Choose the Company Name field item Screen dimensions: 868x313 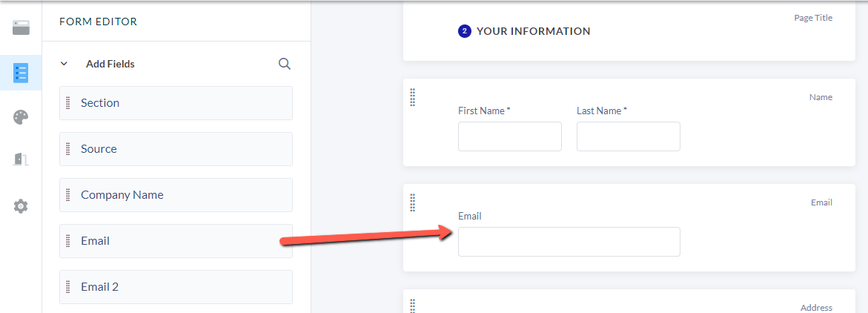tap(176, 195)
